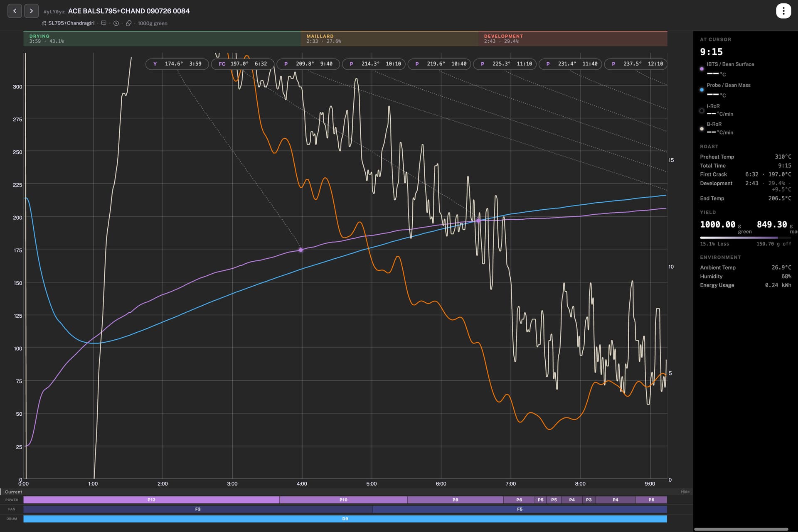Select the Development phase bar
The image size is (798, 532).
tap(573, 39)
